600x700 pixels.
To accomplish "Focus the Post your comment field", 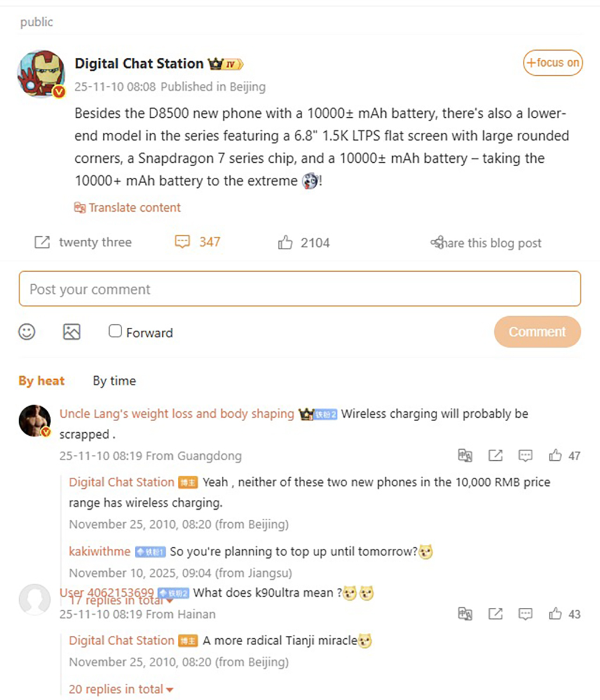I will 300,289.
